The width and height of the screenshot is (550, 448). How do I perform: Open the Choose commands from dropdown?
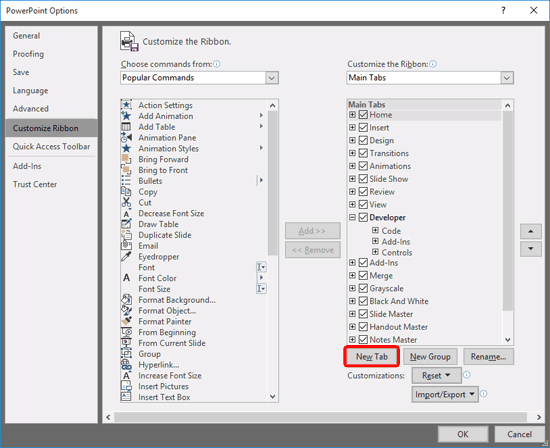[x=271, y=78]
